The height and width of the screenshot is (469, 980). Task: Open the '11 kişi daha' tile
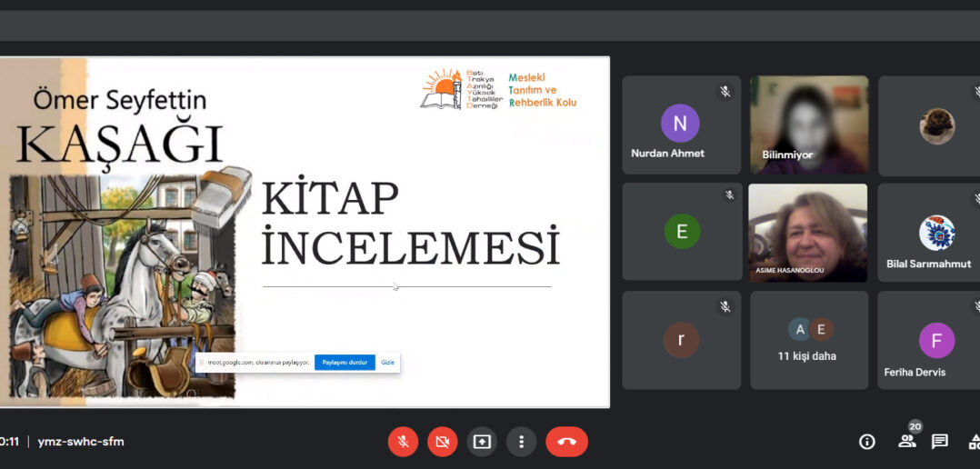809,340
